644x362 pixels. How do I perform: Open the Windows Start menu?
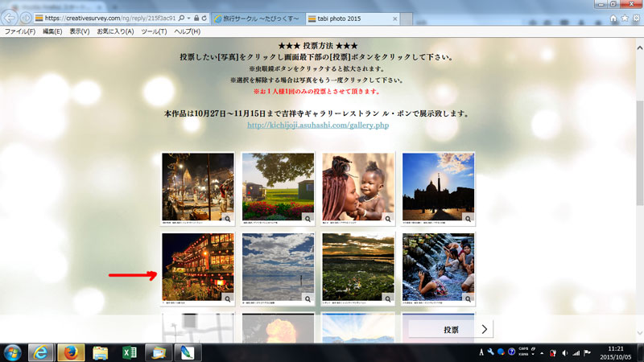(x=12, y=352)
